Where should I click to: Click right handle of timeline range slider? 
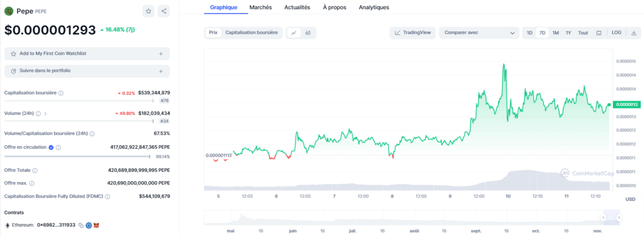coord(619,218)
